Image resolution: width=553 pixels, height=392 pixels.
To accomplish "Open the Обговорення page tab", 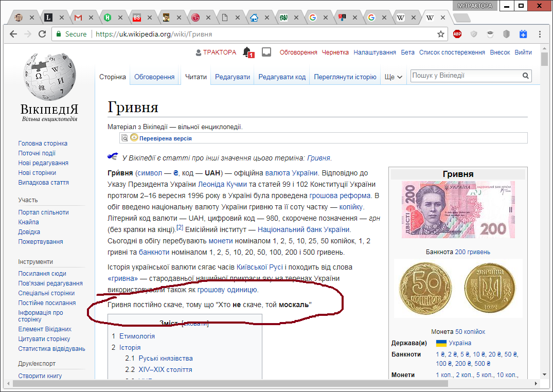I will 154,77.
